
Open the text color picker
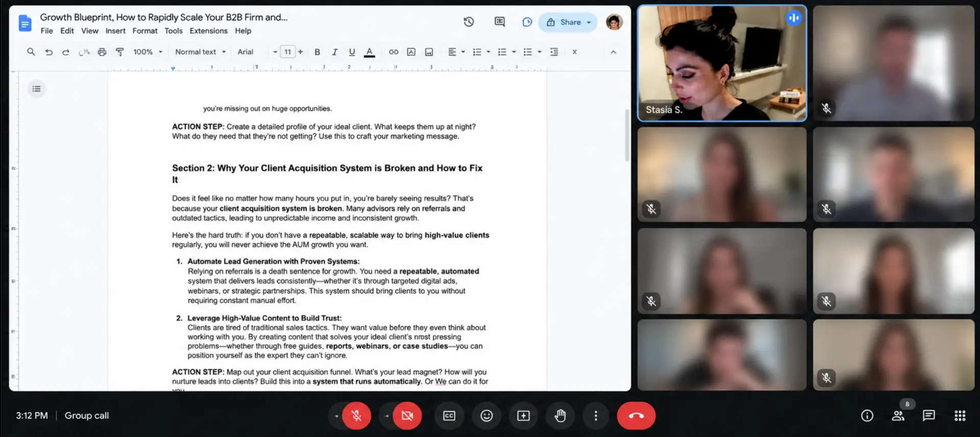pyautogui.click(x=370, y=52)
